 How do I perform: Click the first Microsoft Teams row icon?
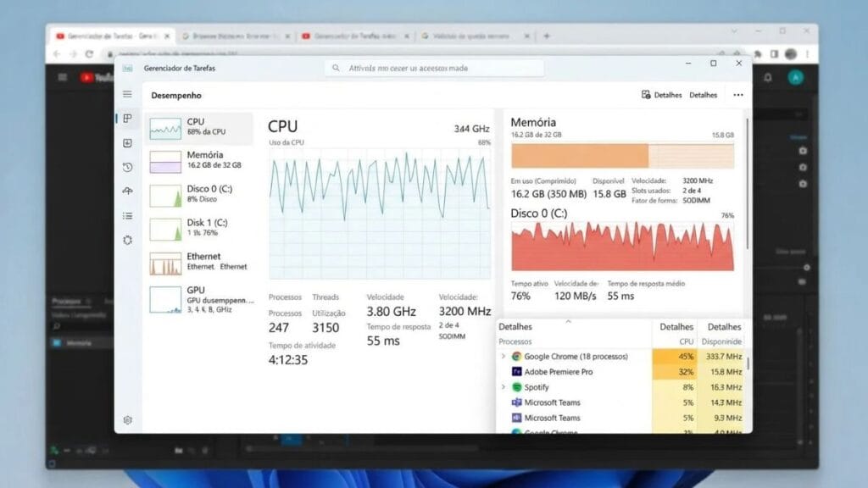pos(516,402)
